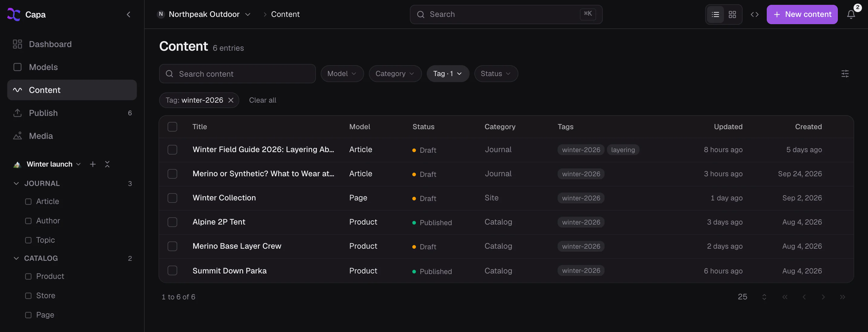The image size is (868, 332).
Task: Go to last page of results
Action: [x=842, y=297]
